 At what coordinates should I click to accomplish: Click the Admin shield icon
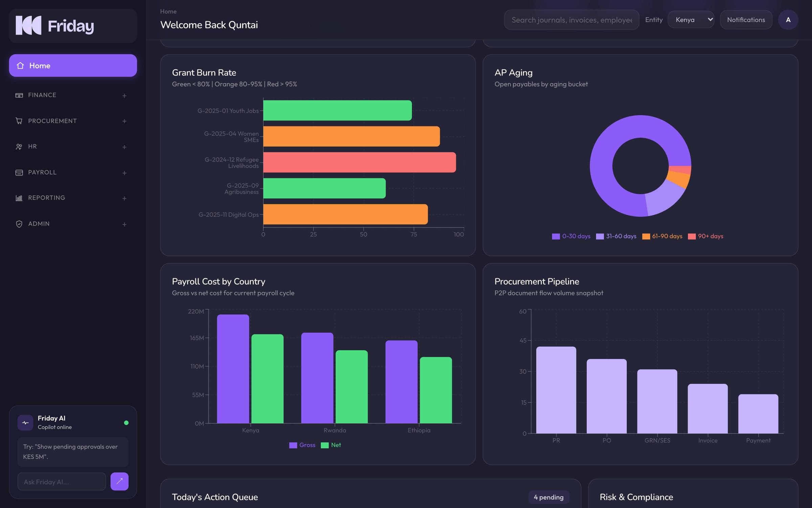point(19,224)
